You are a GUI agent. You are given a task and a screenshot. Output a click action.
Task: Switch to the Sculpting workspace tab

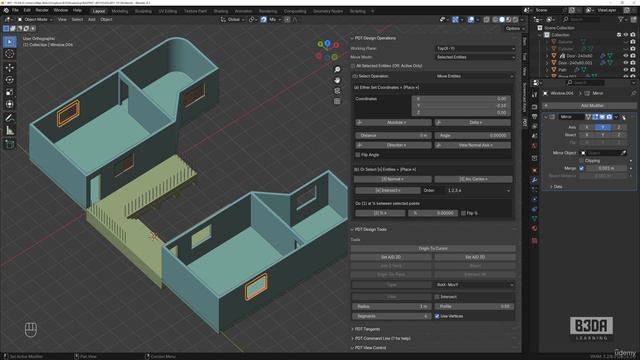pyautogui.click(x=143, y=11)
